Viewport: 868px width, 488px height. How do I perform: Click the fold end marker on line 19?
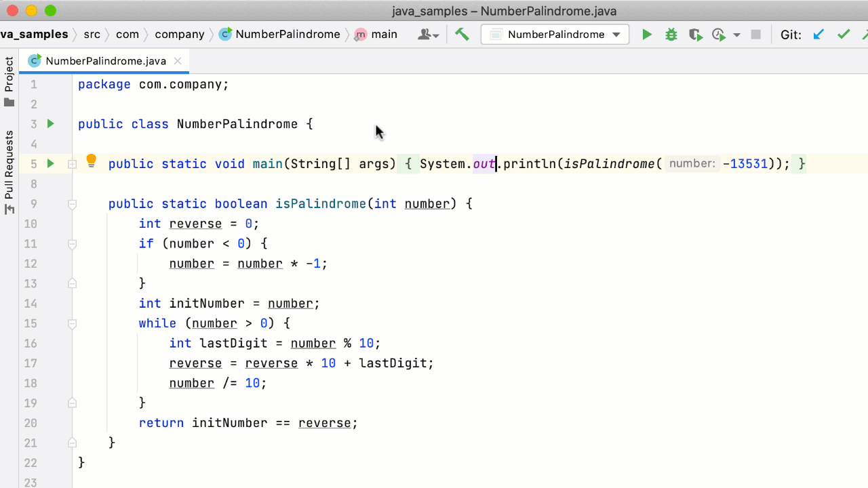point(72,403)
